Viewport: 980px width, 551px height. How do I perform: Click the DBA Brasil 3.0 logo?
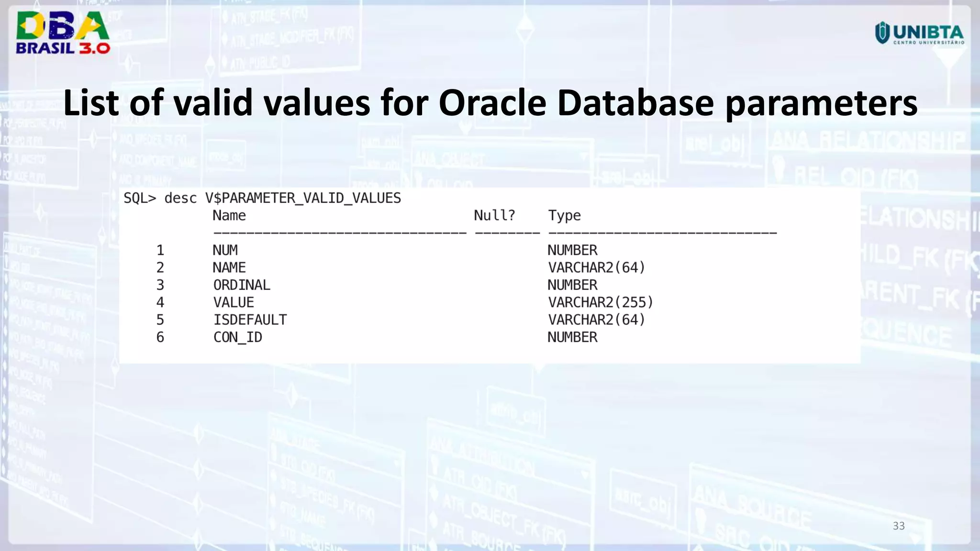(x=63, y=33)
